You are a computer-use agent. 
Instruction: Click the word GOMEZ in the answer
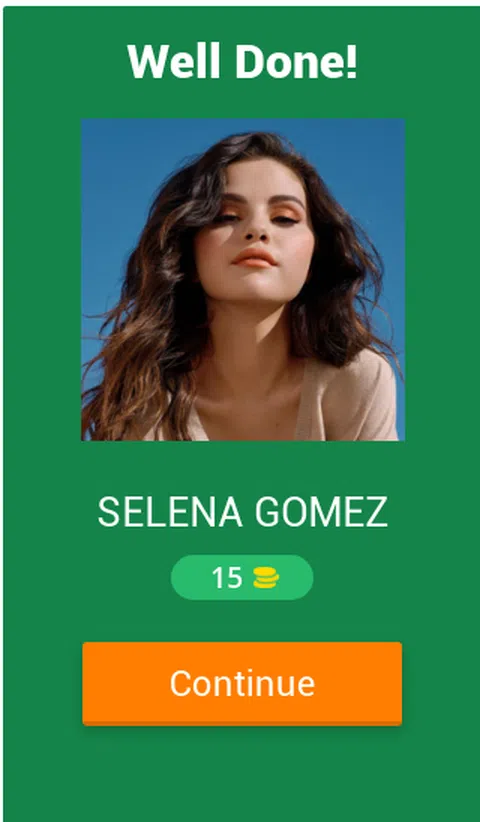coord(321,512)
